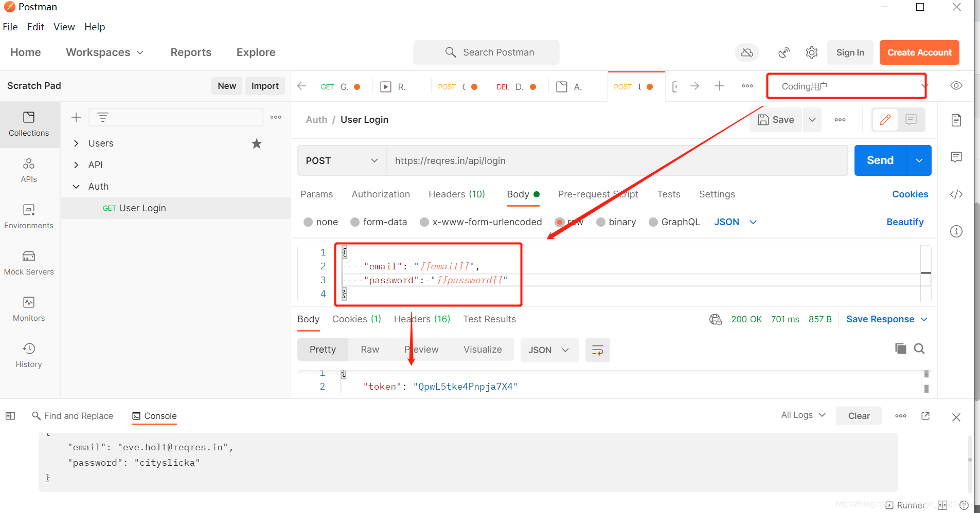Select the form-data body type

coord(385,222)
